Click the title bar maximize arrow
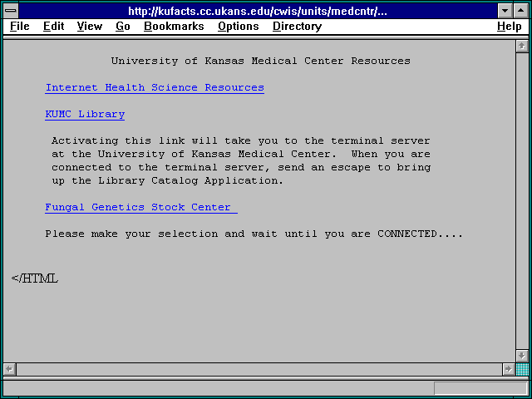Screen dimensions: 532x399 (x=521, y=11)
